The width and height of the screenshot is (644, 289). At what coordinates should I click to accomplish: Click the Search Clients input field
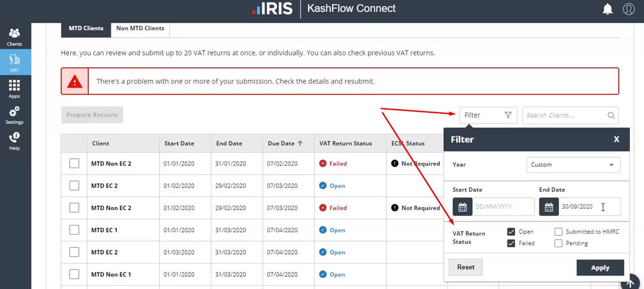click(x=565, y=115)
